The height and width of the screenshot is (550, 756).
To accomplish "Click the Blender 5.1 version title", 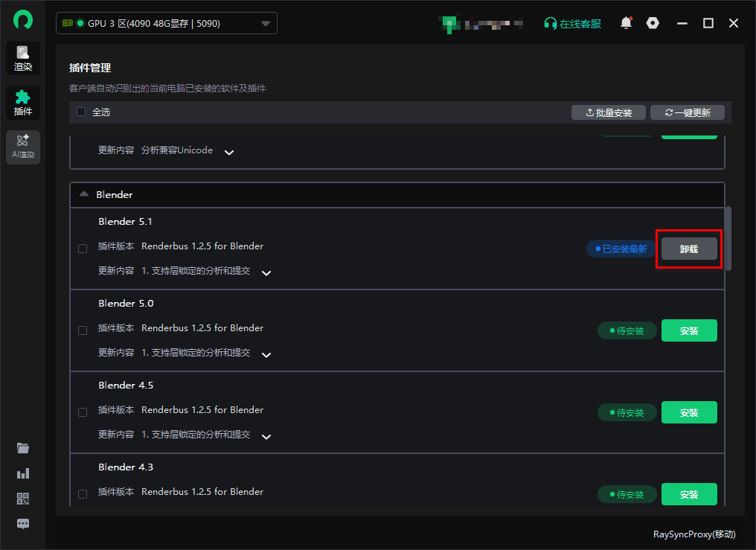I will (x=125, y=221).
